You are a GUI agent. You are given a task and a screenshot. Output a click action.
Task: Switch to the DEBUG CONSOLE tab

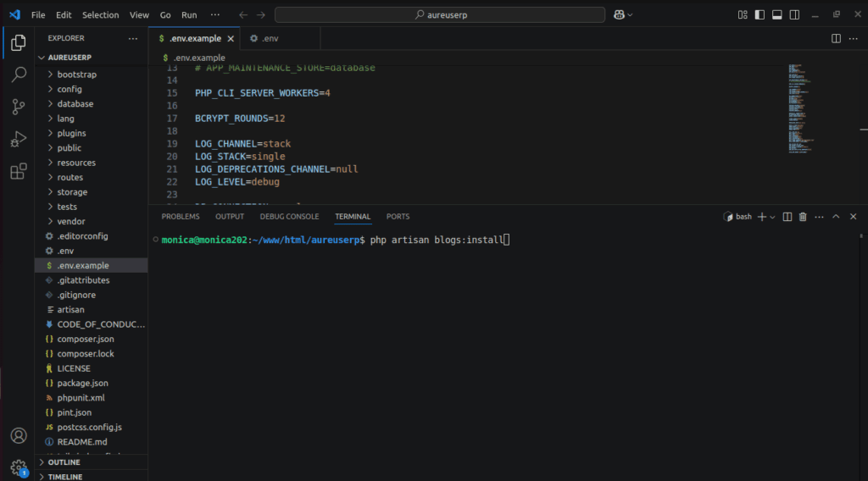click(x=290, y=217)
